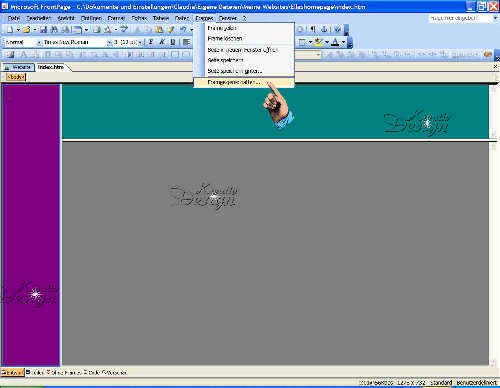
Task: Switch to the Code view tab
Action: tap(92, 372)
